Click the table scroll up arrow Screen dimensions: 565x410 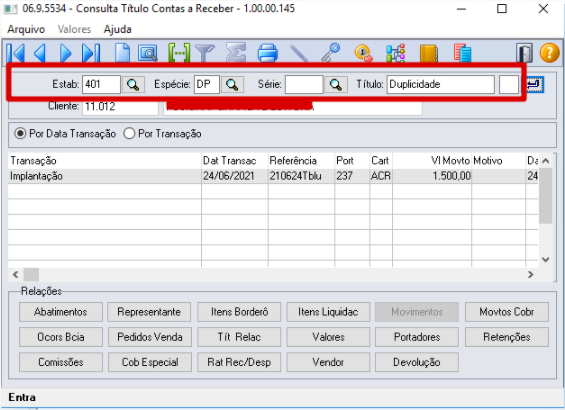pyautogui.click(x=546, y=161)
